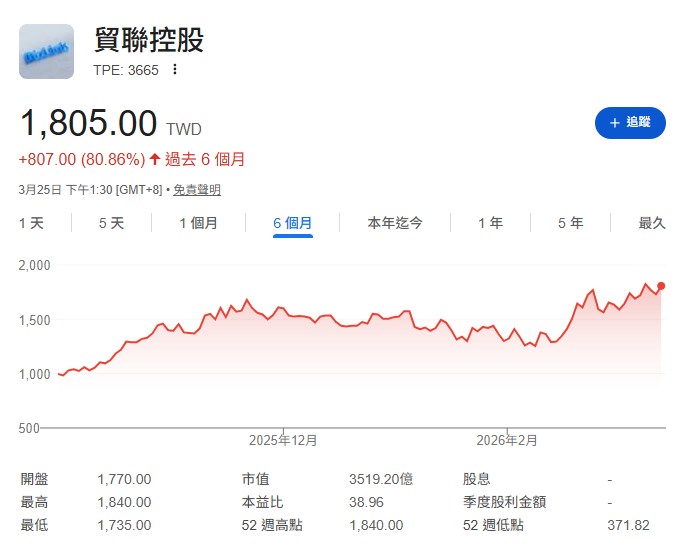The width and height of the screenshot is (676, 555).
Task: Click the TPE: 3665 ticker text
Action: (x=126, y=70)
